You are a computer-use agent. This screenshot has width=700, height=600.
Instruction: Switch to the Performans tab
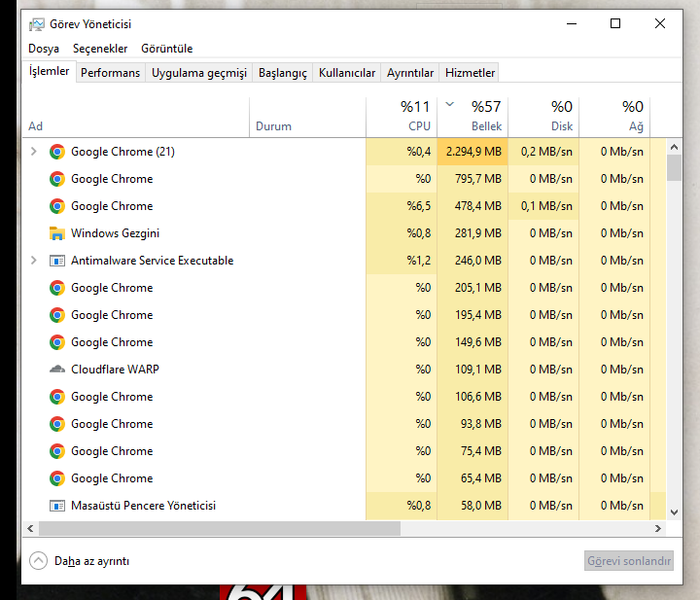(110, 73)
